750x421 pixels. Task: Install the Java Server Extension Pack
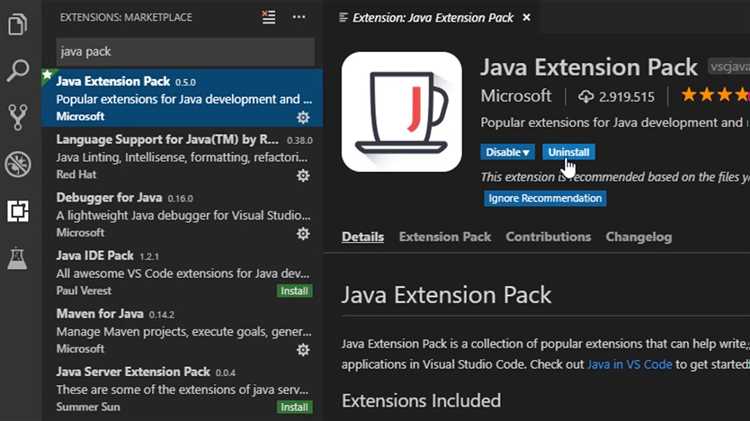[x=294, y=407]
